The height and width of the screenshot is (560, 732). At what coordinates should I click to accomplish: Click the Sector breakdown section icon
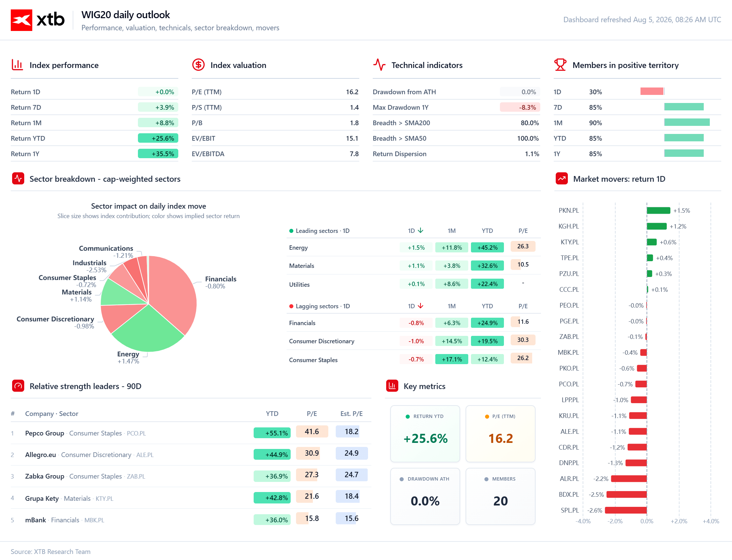click(x=18, y=178)
